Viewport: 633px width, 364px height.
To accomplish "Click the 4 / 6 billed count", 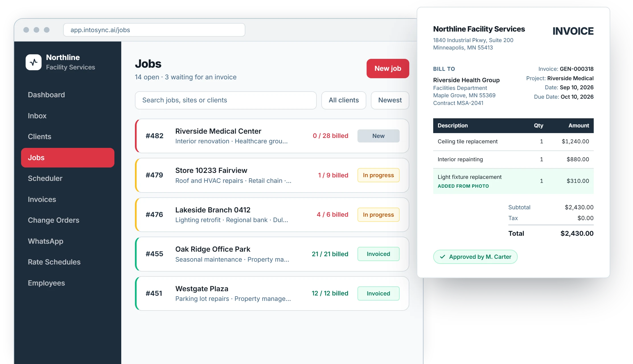I will [x=332, y=215].
